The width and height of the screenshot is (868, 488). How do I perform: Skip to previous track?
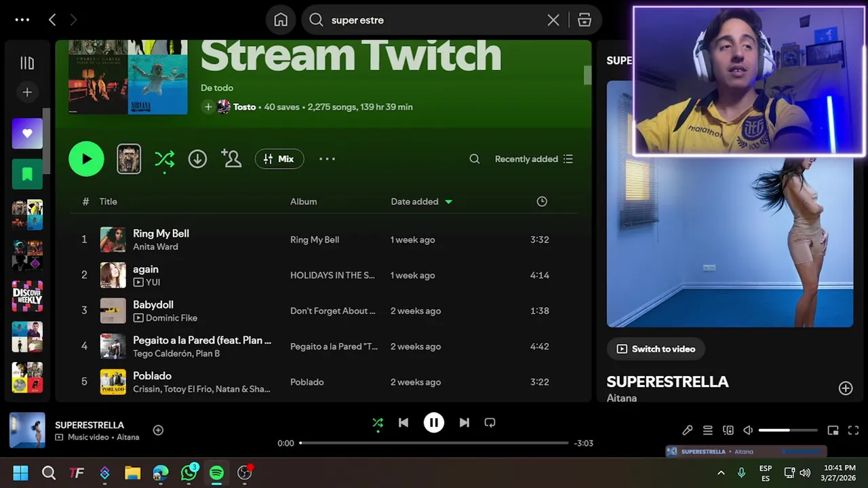tap(403, 422)
